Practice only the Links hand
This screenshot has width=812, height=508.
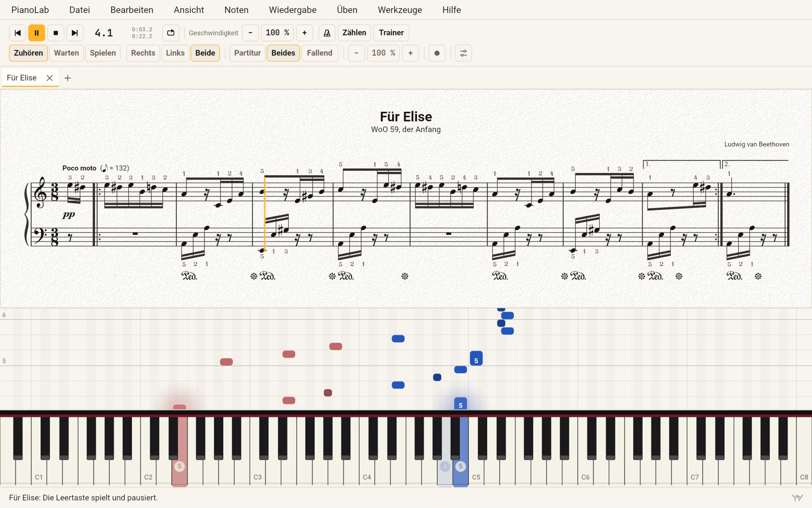(x=175, y=53)
